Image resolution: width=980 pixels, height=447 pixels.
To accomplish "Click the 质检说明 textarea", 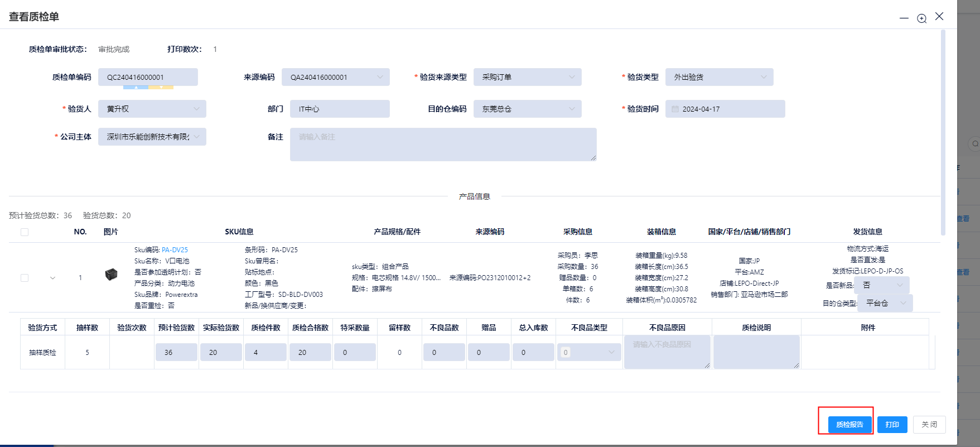I will tap(756, 352).
